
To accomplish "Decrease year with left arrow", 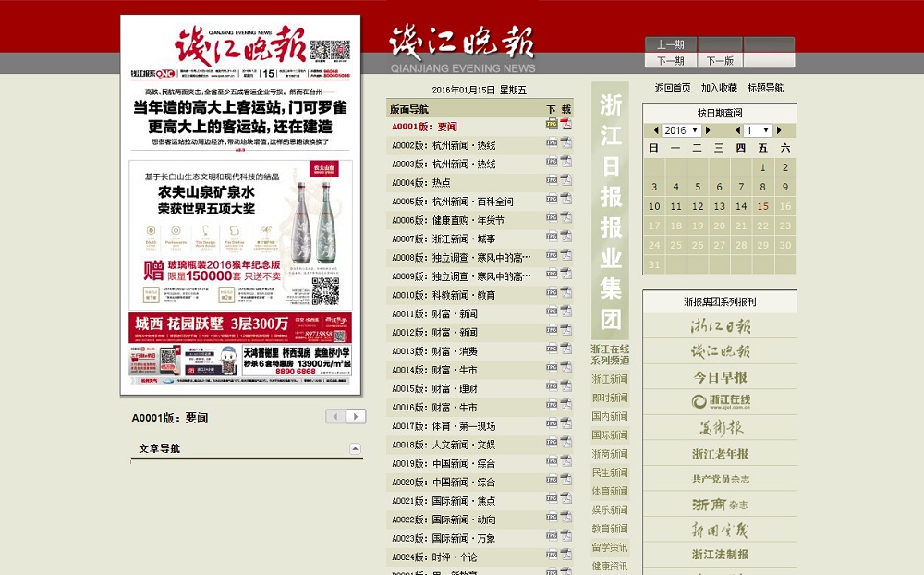I will pyautogui.click(x=656, y=130).
